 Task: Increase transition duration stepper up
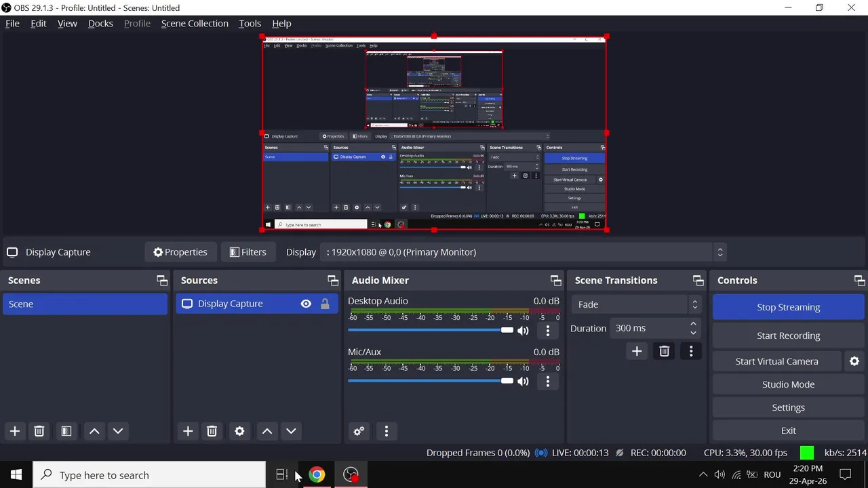pyautogui.click(x=693, y=323)
